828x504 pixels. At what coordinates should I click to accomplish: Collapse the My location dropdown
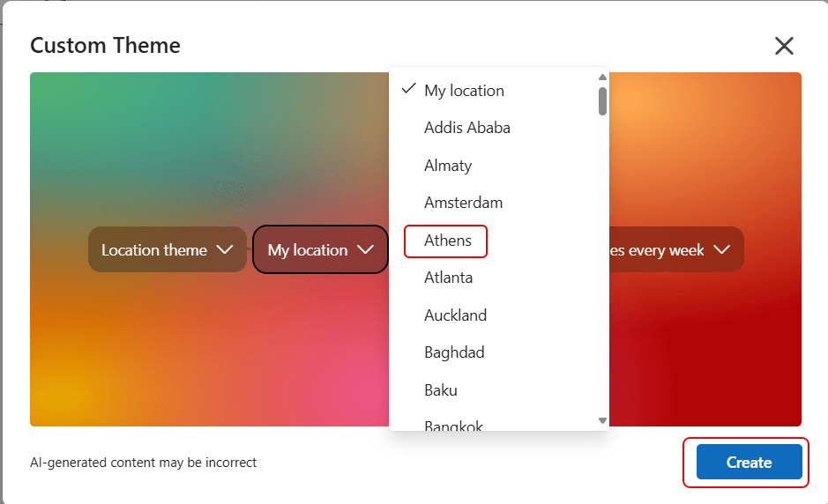click(320, 250)
